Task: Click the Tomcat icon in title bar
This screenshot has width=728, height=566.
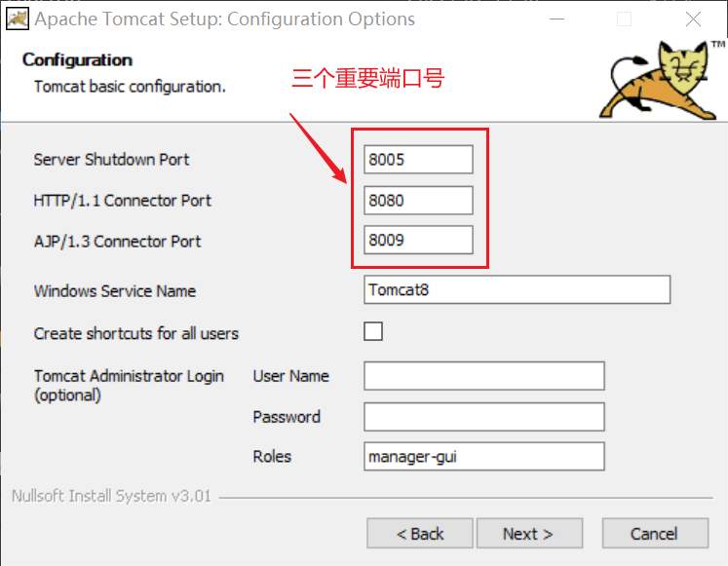Action: coord(18,19)
